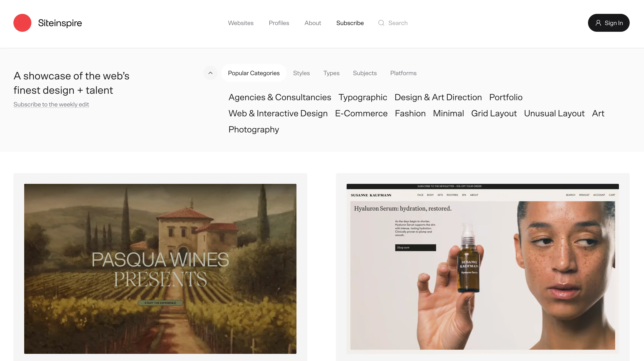Click the red Siteinspire logo circle
Viewport: 644px width, 361px height.
(x=22, y=23)
